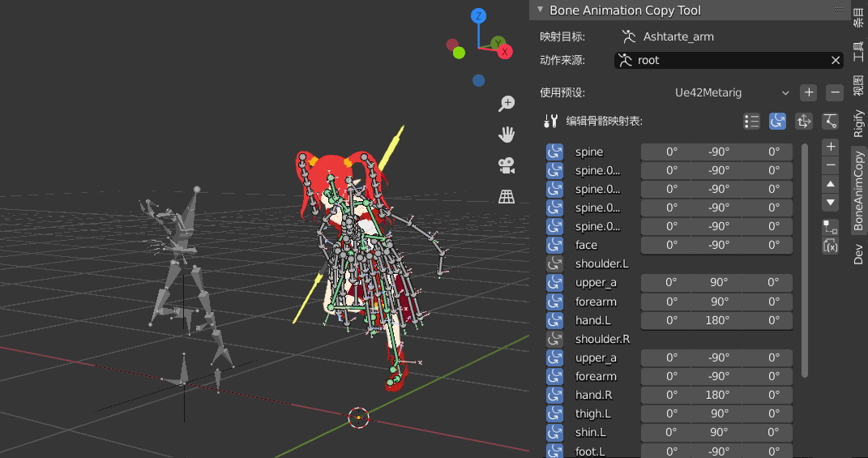Click the dark blue negative-Z dot on the gizmo

(478, 81)
